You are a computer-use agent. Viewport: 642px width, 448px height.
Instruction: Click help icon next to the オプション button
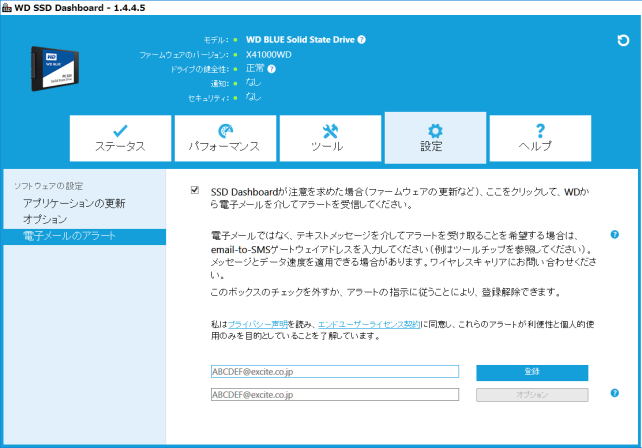[x=615, y=393]
